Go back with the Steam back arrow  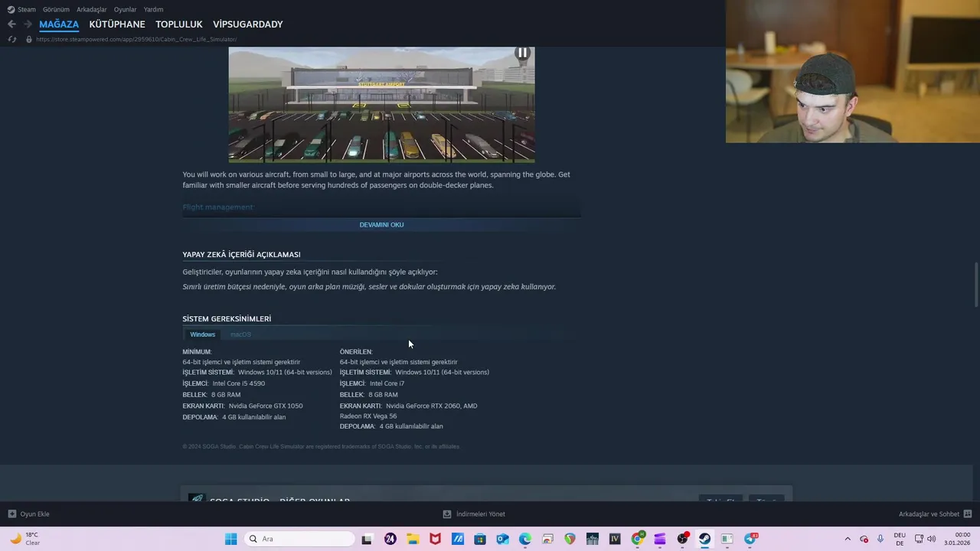11,24
